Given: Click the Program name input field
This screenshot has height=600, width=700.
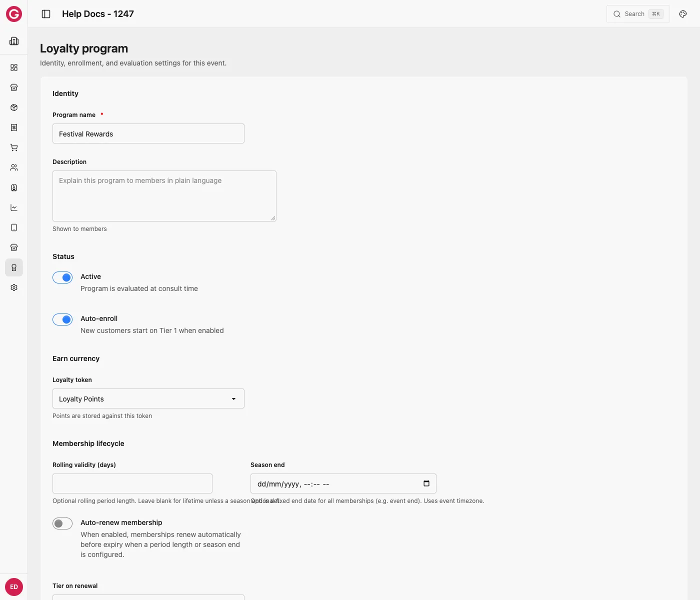Looking at the screenshot, I should 148,133.
